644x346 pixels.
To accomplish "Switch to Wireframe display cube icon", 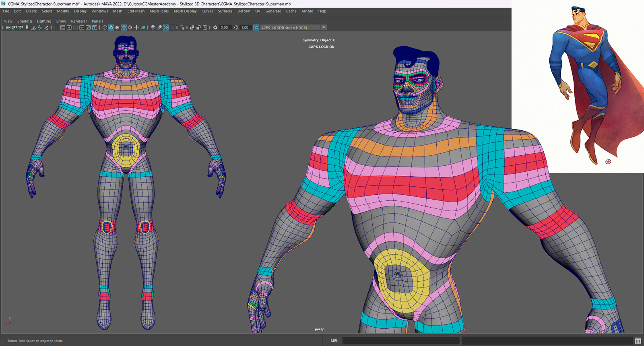I will (105, 27).
